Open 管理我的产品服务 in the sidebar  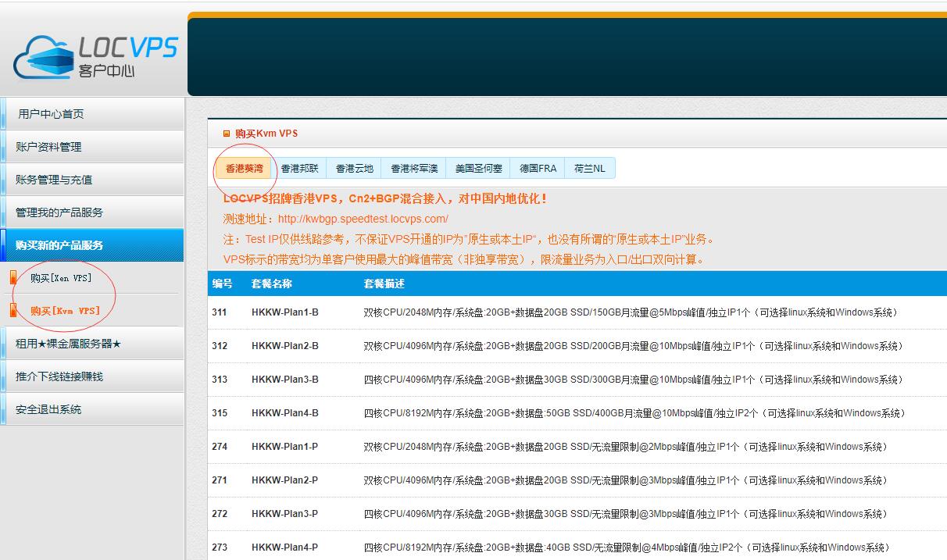(x=92, y=212)
